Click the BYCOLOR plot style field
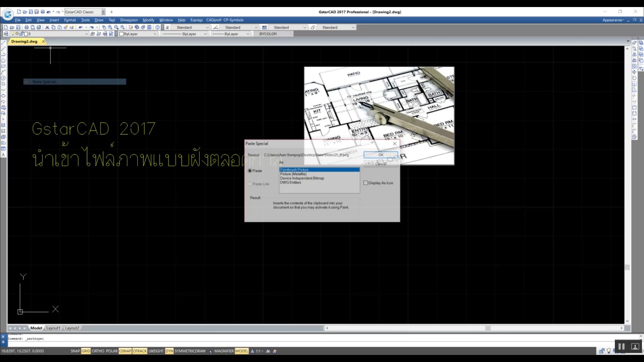 274,34
